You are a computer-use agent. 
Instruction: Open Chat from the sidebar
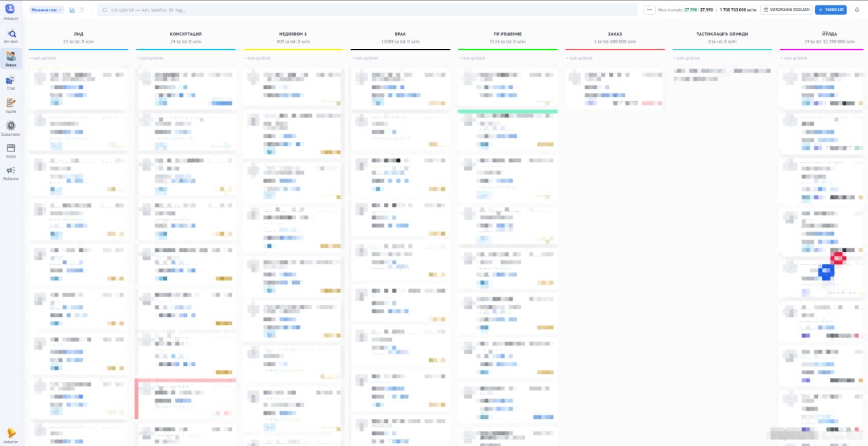point(10,83)
